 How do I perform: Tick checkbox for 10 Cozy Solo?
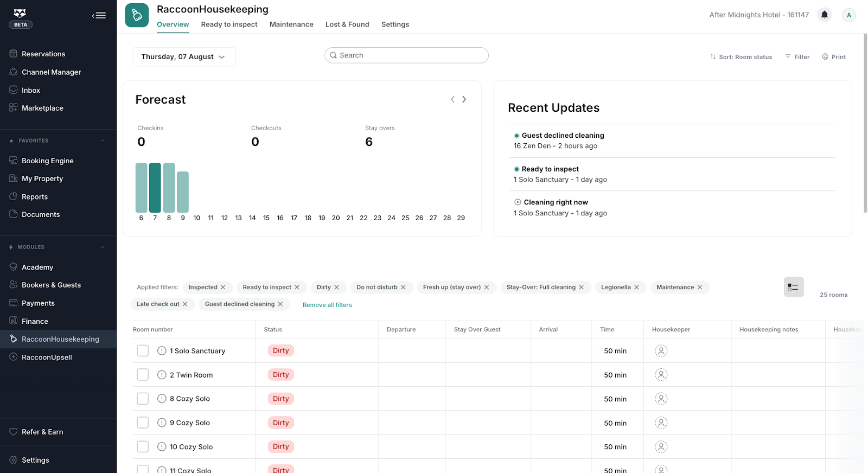143,446
